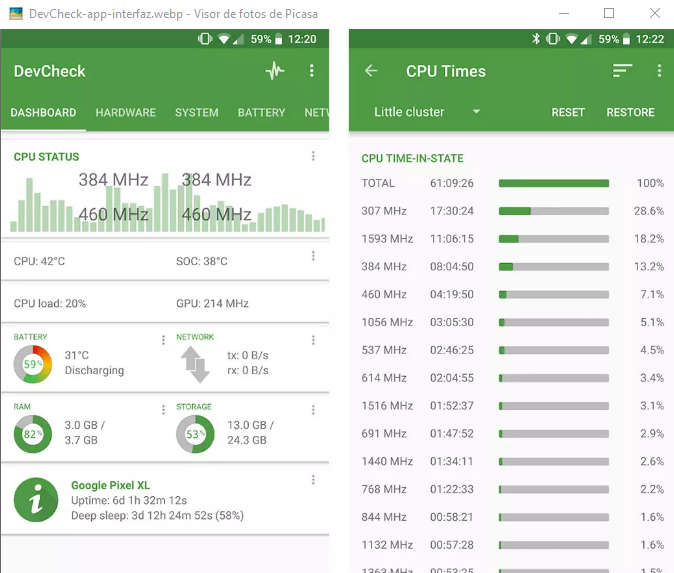Expand the Little cluster dropdown
The width and height of the screenshot is (674, 573).
(427, 112)
